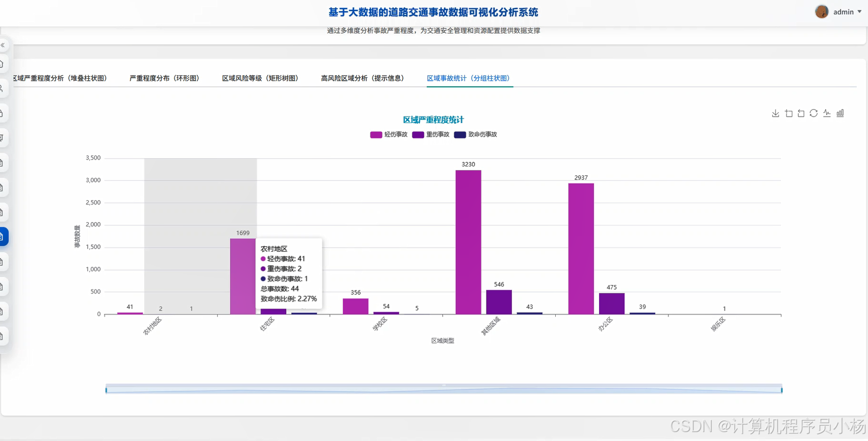Collapse the left sidebar with the double chevron

pyautogui.click(x=2, y=45)
